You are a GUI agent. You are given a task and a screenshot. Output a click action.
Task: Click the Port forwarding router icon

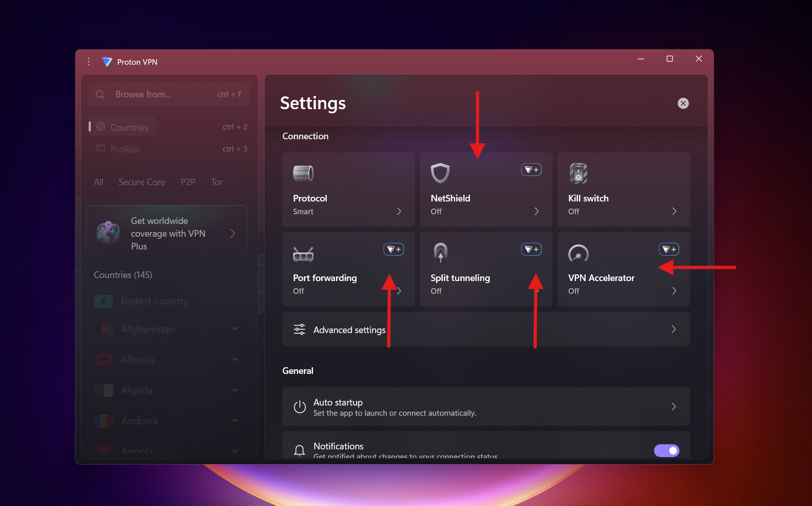(x=303, y=254)
